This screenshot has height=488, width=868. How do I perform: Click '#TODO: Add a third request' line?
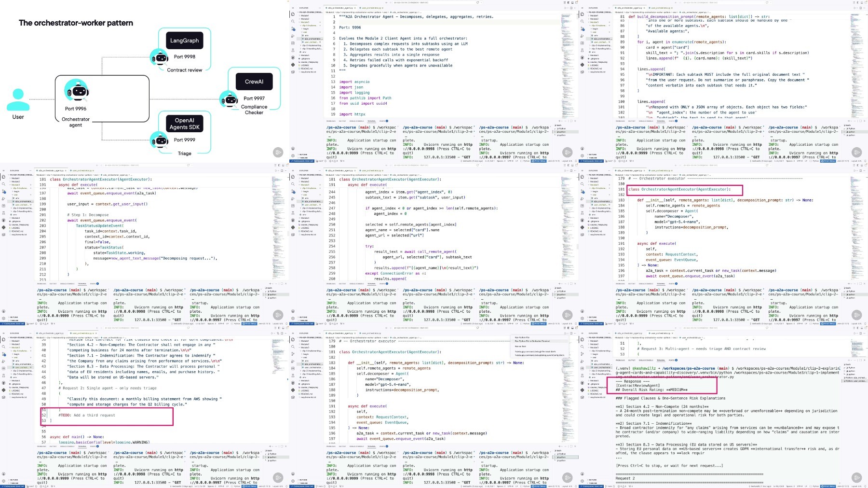pos(87,415)
